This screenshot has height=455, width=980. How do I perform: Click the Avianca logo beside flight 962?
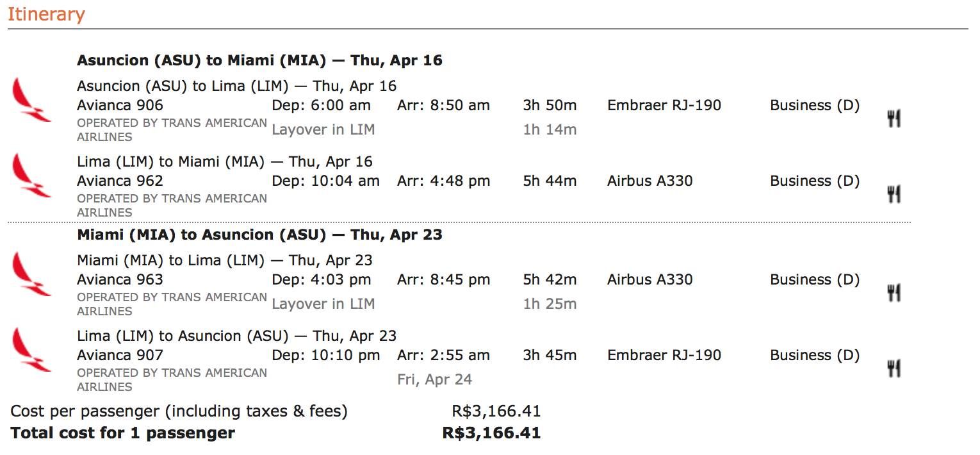[32, 176]
